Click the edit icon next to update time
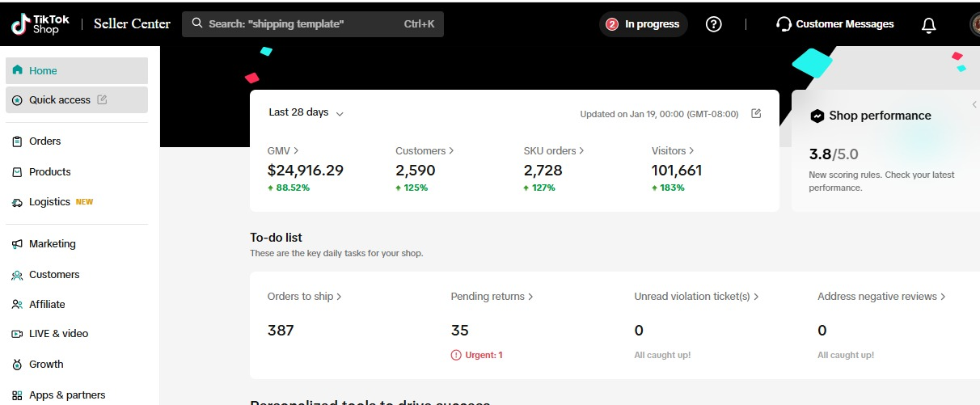Screen dimensions: 980x405 tap(756, 113)
